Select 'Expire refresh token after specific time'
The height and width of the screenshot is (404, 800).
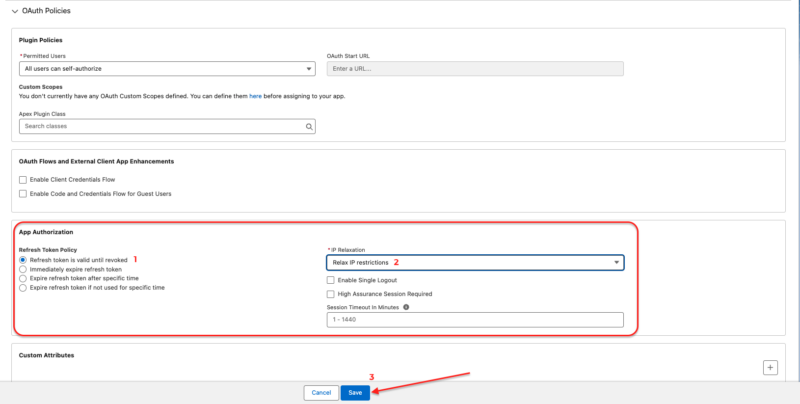[x=22, y=279]
